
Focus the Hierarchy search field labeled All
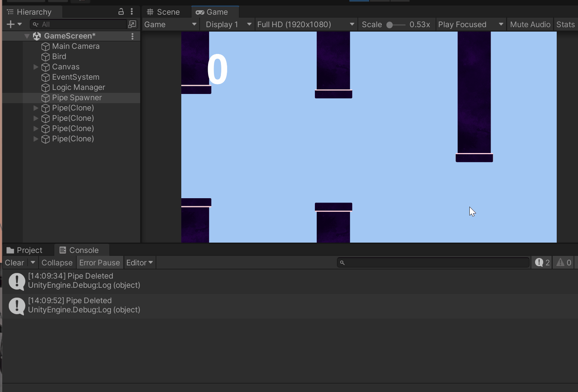tap(78, 24)
